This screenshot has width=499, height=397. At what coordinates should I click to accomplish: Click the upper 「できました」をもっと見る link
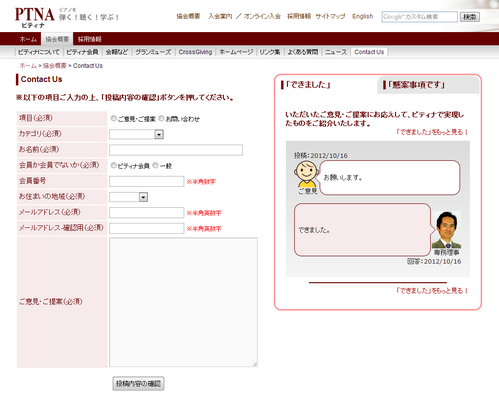[432, 132]
